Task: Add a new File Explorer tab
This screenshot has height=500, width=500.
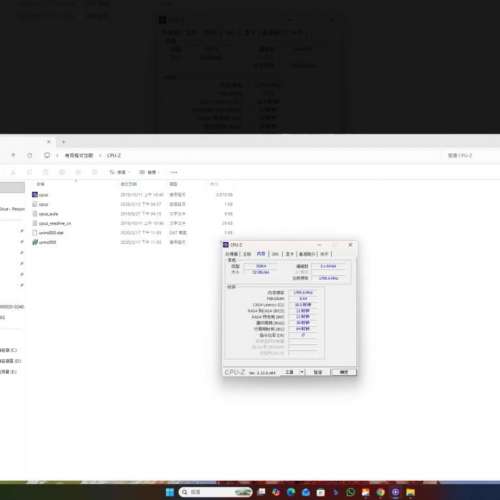Action: (x=63, y=142)
